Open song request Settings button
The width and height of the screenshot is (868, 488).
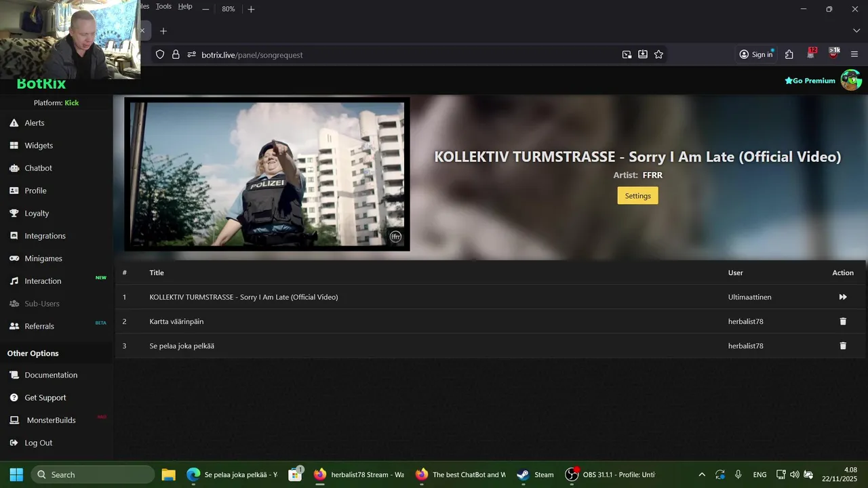(637, 196)
